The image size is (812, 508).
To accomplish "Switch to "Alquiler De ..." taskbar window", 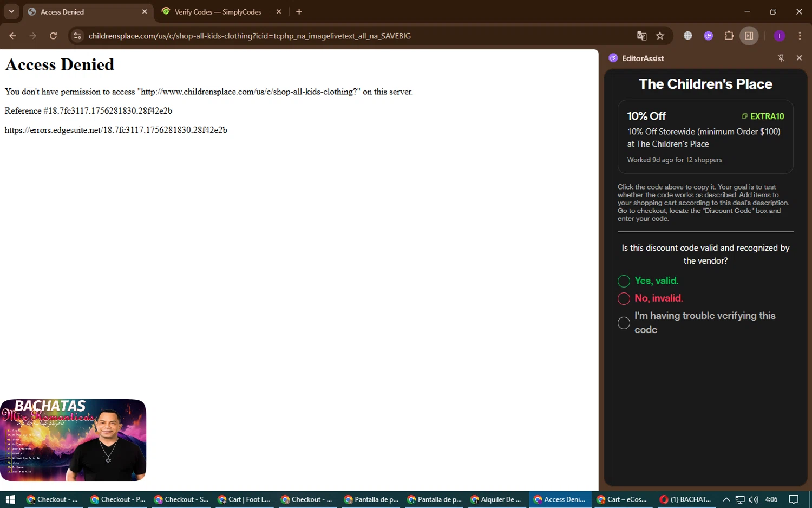I will coord(496,499).
